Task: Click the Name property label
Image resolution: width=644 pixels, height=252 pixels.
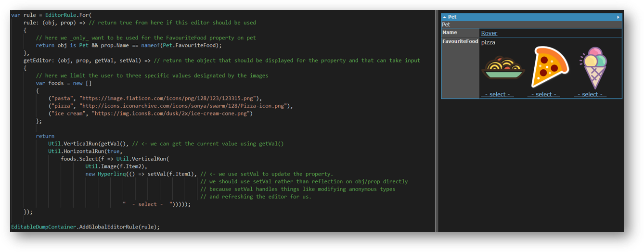Action: pyautogui.click(x=450, y=33)
